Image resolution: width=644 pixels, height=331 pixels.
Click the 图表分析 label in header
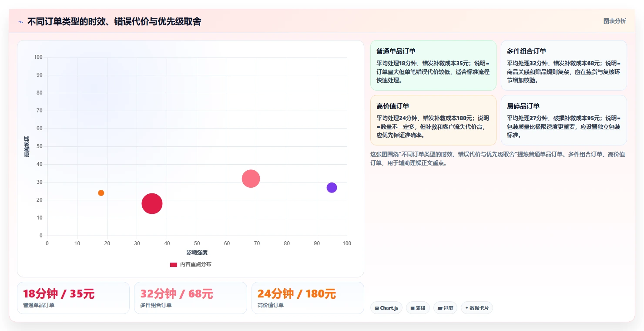[614, 21]
